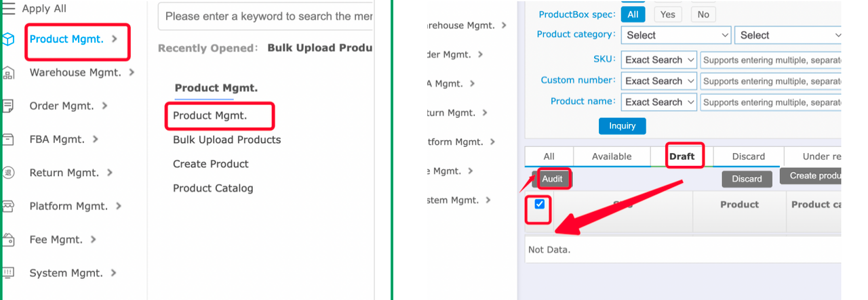
Task: Select Yes for ProductBox spec
Action: pyautogui.click(x=668, y=14)
